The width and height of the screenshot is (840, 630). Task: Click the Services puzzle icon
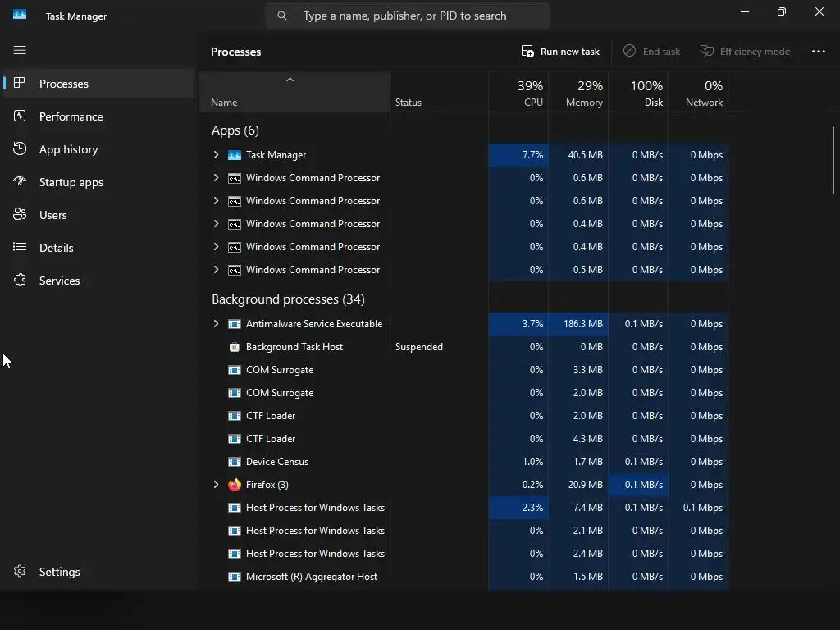click(20, 280)
